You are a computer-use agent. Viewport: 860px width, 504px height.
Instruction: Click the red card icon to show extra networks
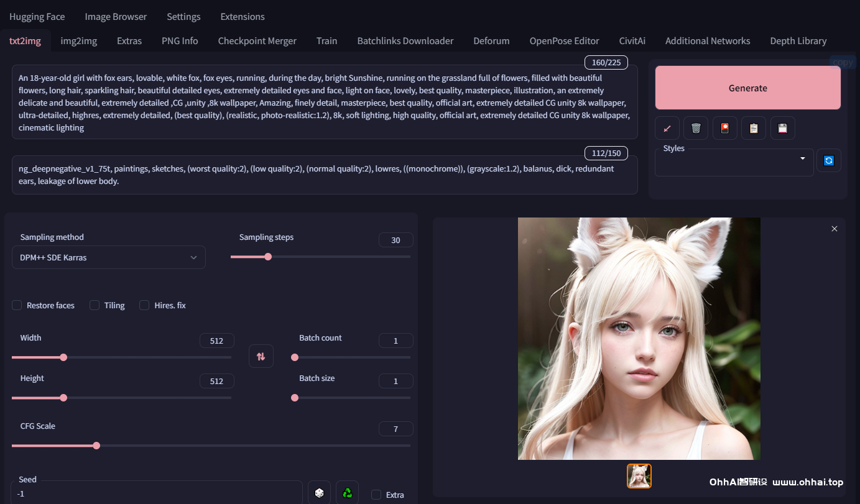pyautogui.click(x=725, y=128)
